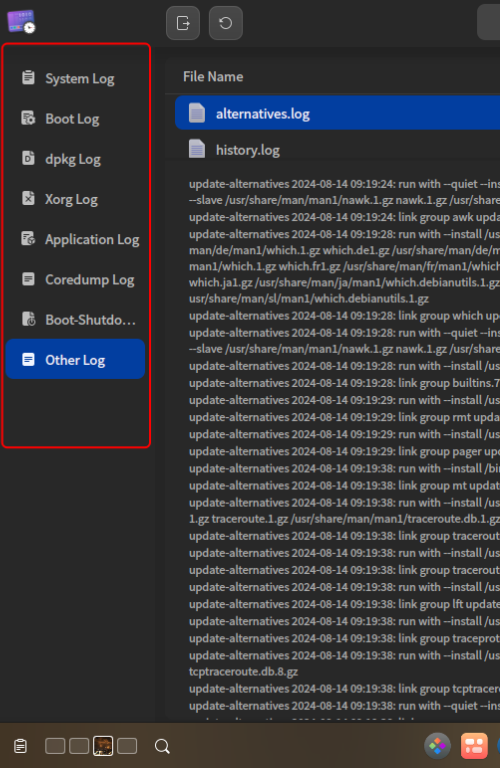500x768 pixels.
Task: Select the dpkg Log sidebar icon
Action: (28, 159)
